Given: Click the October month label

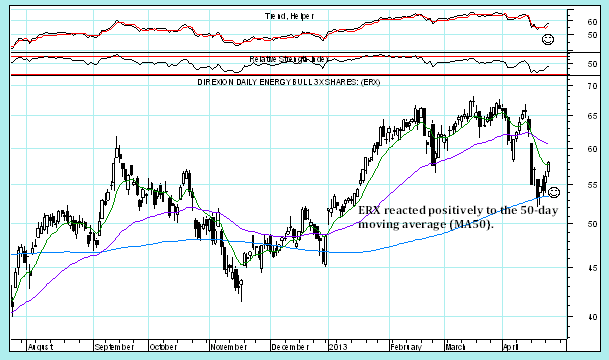Looking at the screenshot, I should pos(163,347).
